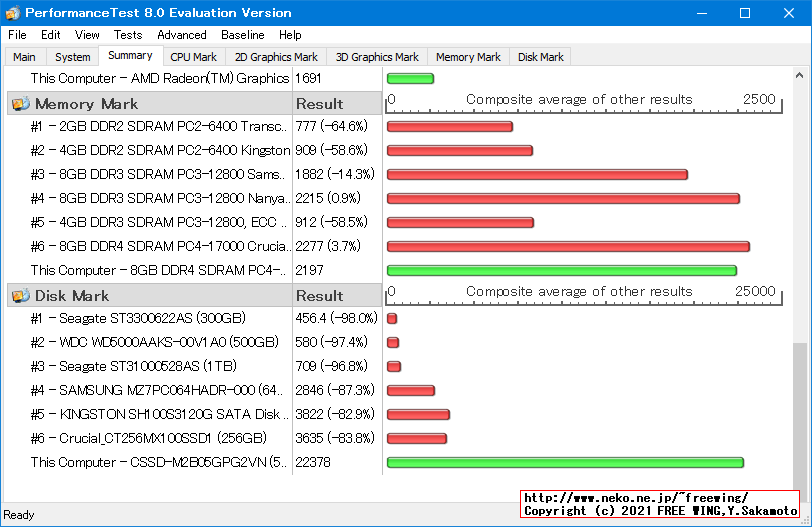Click result value '2277 (3.7%)'
The height and width of the screenshot is (527, 812).
point(328,246)
